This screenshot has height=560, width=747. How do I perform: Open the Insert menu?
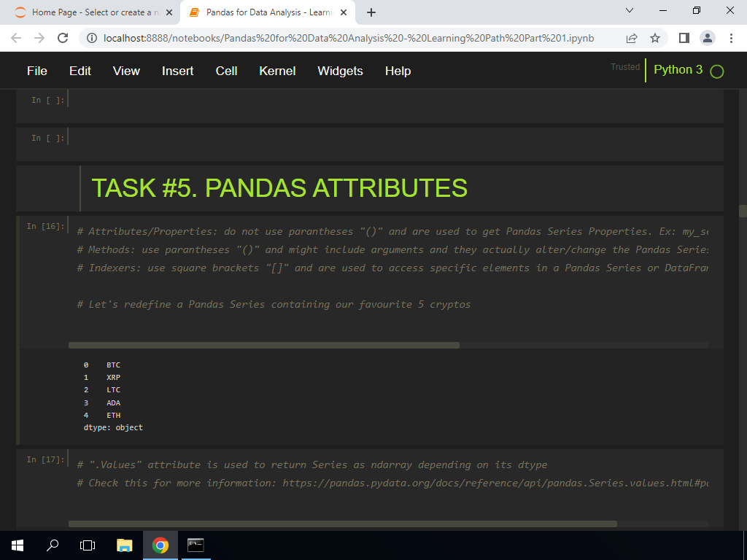(x=178, y=71)
